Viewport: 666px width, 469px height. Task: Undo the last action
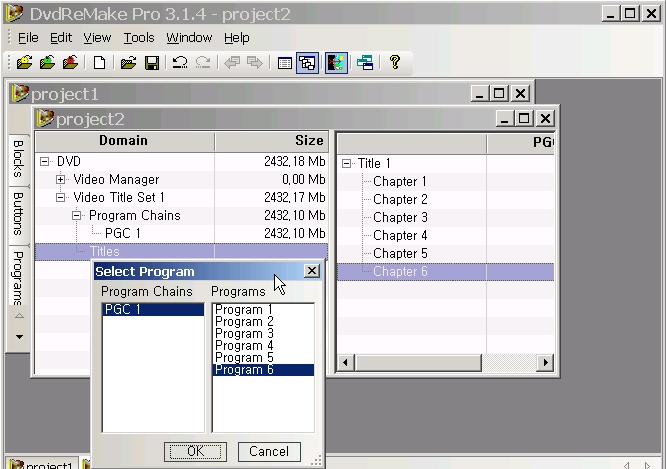[x=180, y=62]
